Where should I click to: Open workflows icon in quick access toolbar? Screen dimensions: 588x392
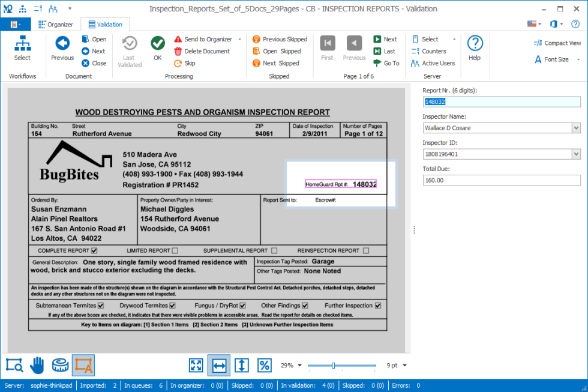tap(23, 8)
